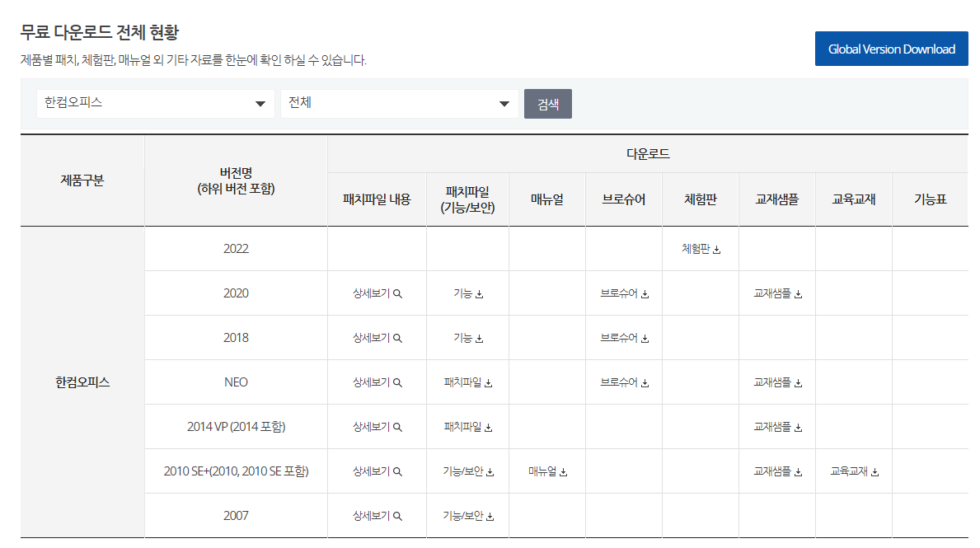This screenshot has width=980, height=548.
Task: View 상세보기 details for 2014 VP
Action: pyautogui.click(x=377, y=427)
